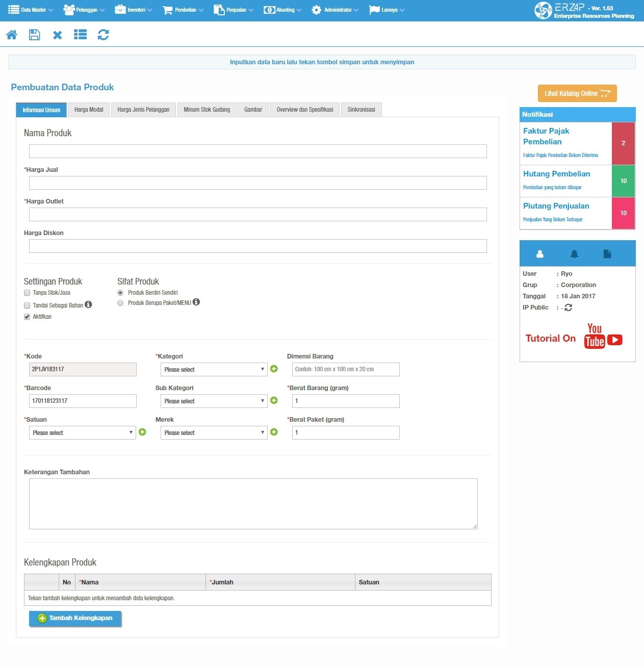Click Hutang Pembelian green badge 10

(623, 181)
